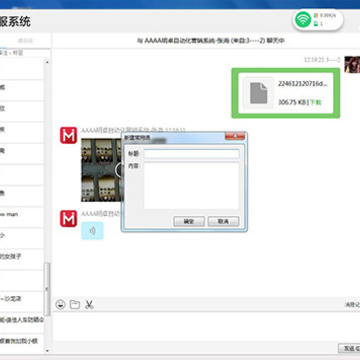Select the scissors screenshot tool
This screenshot has height=360, width=360.
point(89,304)
